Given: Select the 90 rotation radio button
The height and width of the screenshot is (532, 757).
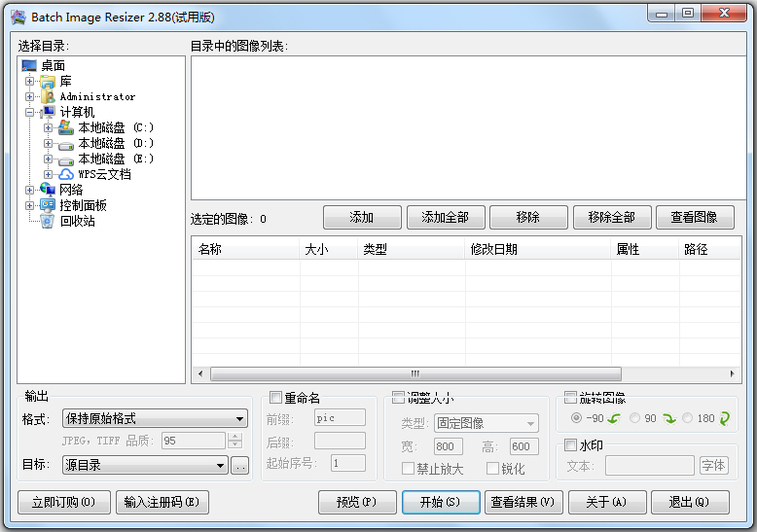Looking at the screenshot, I should pyautogui.click(x=634, y=418).
